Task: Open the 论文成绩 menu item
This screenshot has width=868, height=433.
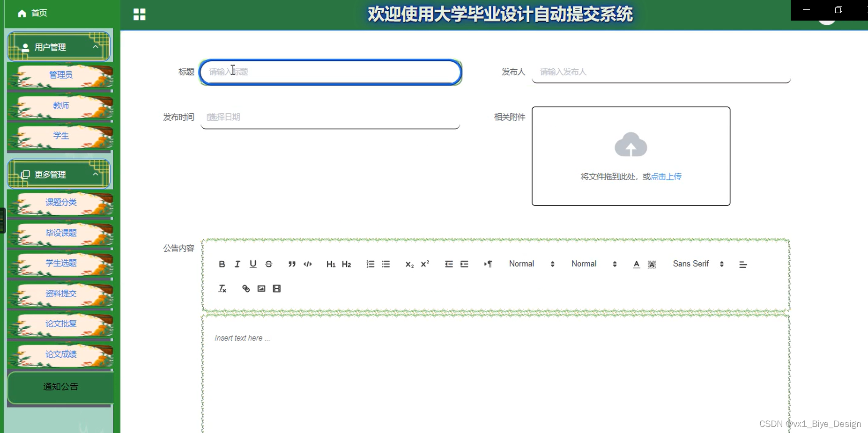Action: coord(60,354)
